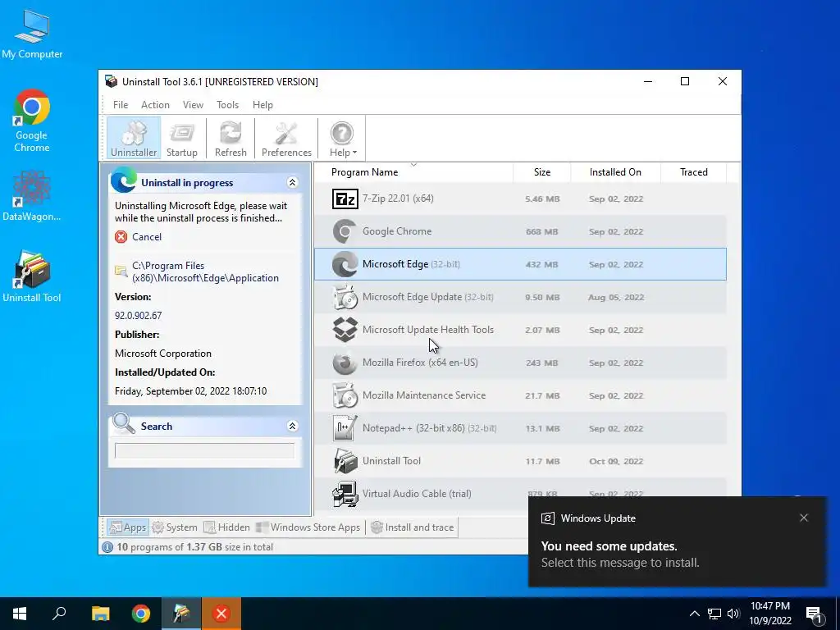Viewport: 840px width, 630px height.
Task: Click into the Search input field
Action: (x=204, y=451)
